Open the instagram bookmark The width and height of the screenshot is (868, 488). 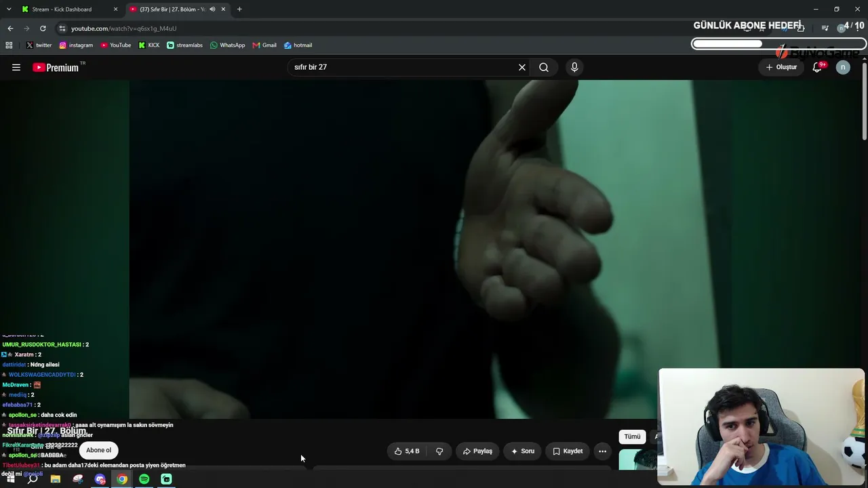(76, 45)
